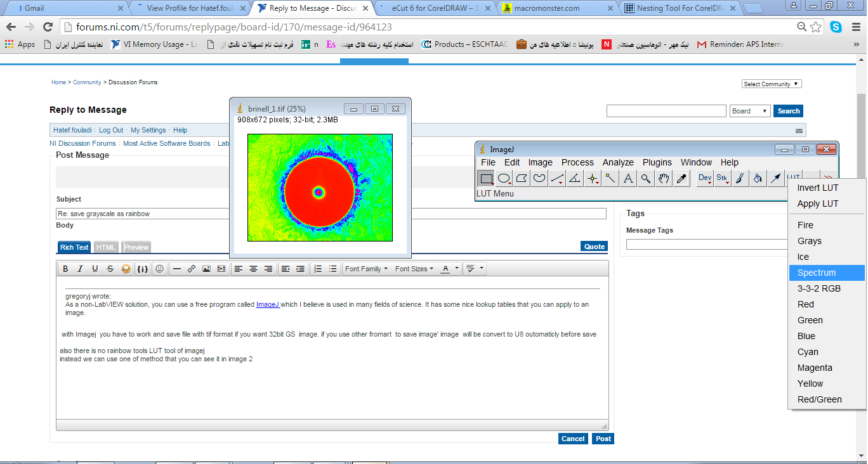Select the Straight Line tool in ImageJ
868x464 pixels.
[x=557, y=179]
